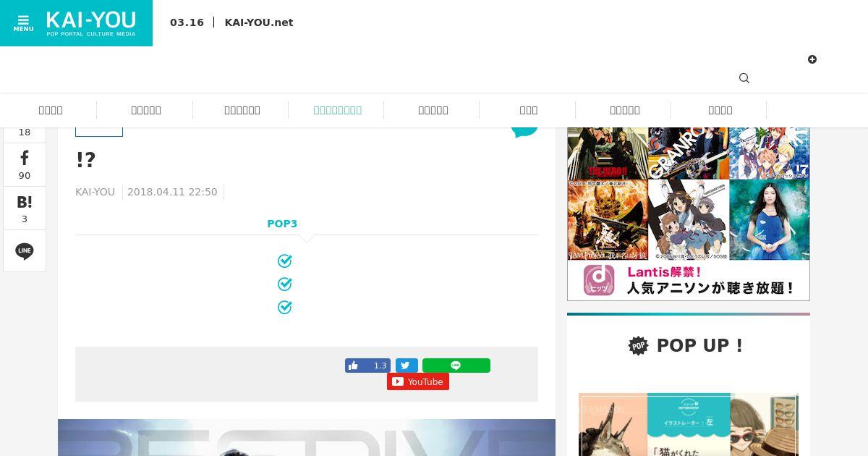Open the KAI-YOU.net header link
Viewport: 868px width, 456px height.
coord(259,22)
